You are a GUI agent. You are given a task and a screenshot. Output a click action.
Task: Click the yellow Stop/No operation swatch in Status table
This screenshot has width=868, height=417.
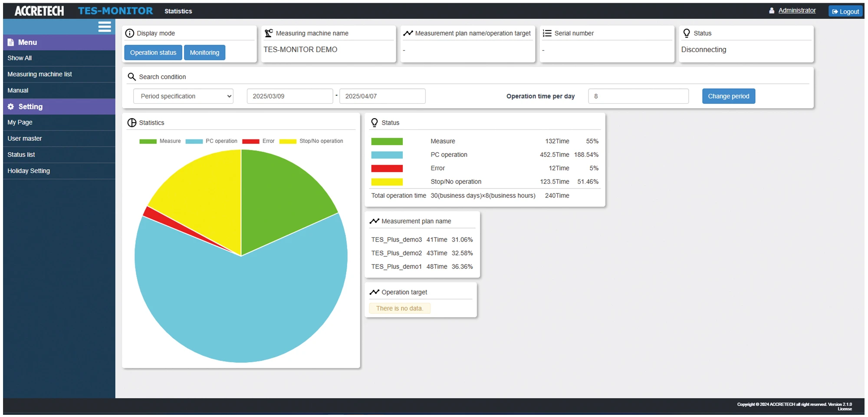tap(387, 182)
